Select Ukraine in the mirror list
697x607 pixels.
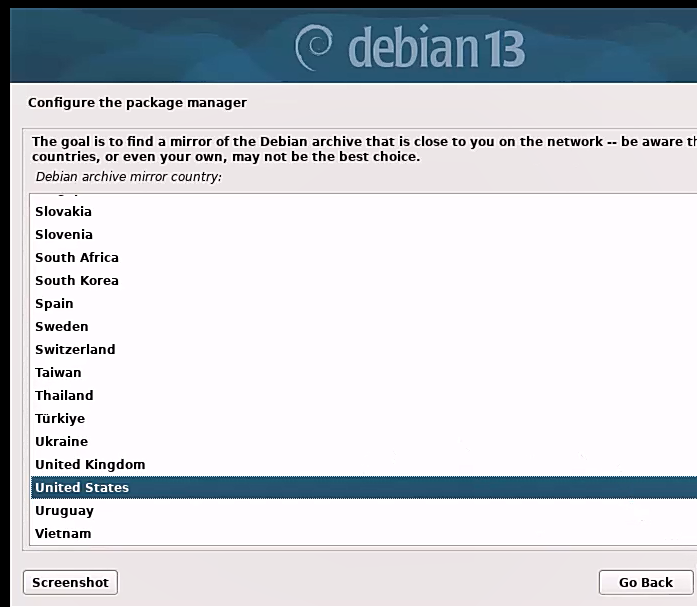coord(61,441)
